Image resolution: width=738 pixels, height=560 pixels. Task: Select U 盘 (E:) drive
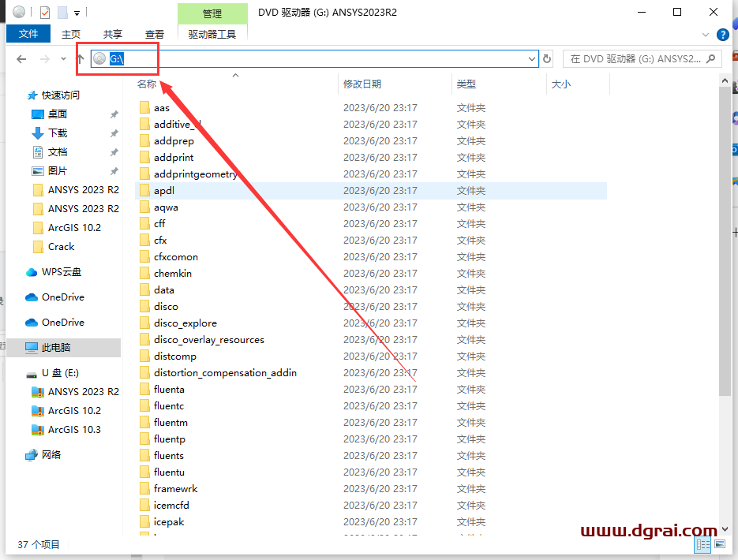(x=60, y=373)
